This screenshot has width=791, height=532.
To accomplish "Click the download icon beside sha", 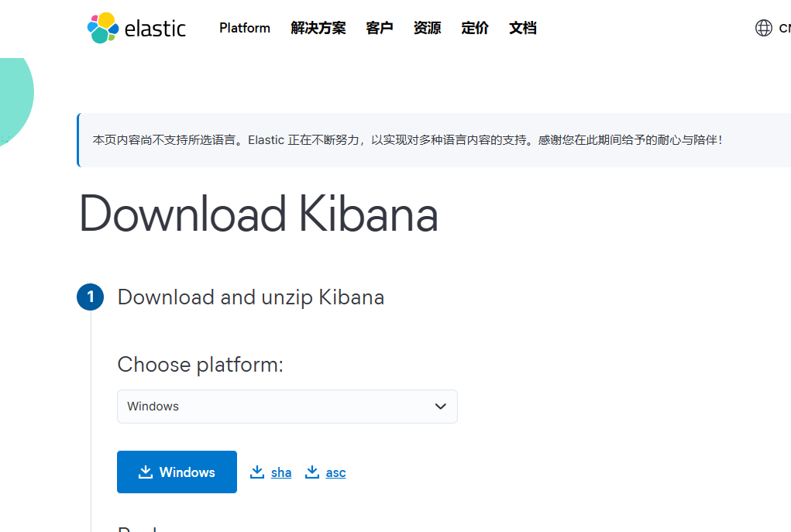I will (x=257, y=472).
